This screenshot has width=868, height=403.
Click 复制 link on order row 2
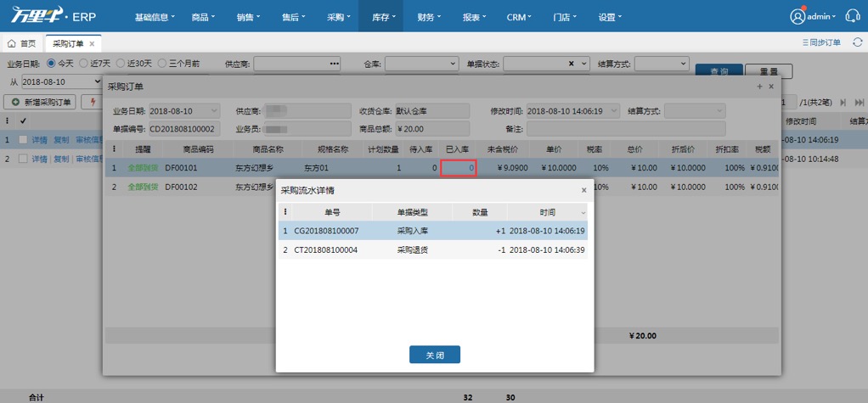[x=61, y=159]
